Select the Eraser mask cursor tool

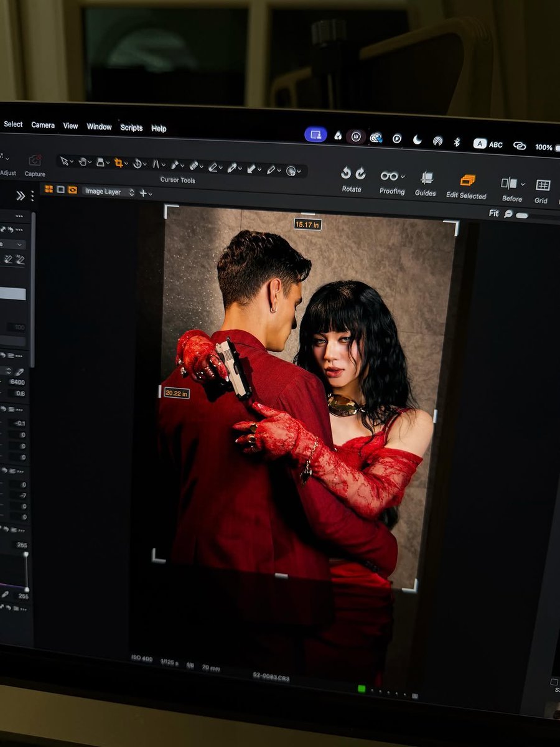click(213, 167)
